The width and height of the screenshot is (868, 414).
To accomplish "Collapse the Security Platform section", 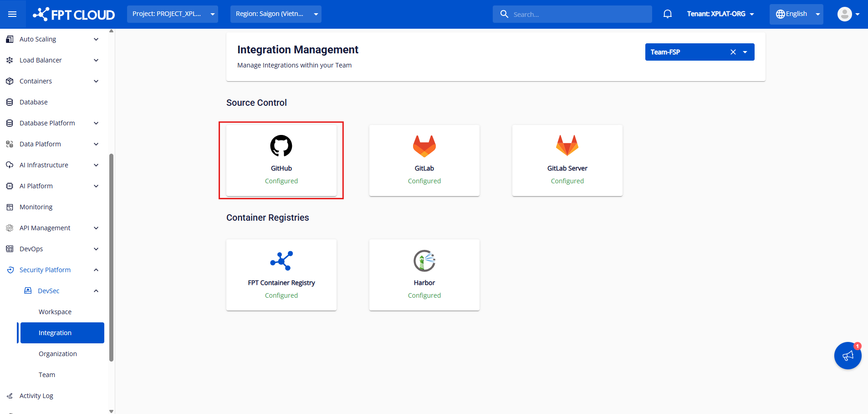I will tap(96, 270).
